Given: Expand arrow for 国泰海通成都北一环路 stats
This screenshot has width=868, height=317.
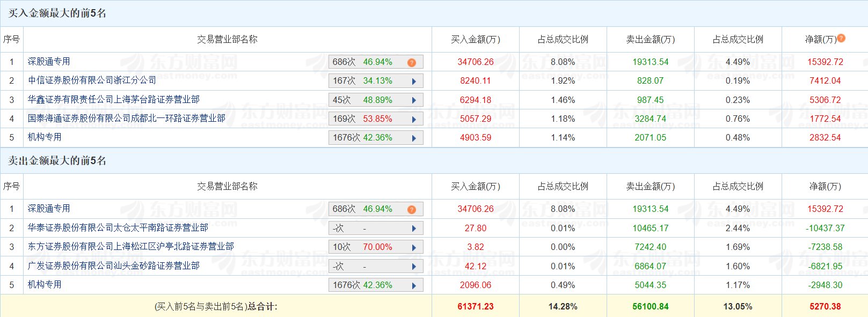Looking at the screenshot, I should [x=414, y=119].
